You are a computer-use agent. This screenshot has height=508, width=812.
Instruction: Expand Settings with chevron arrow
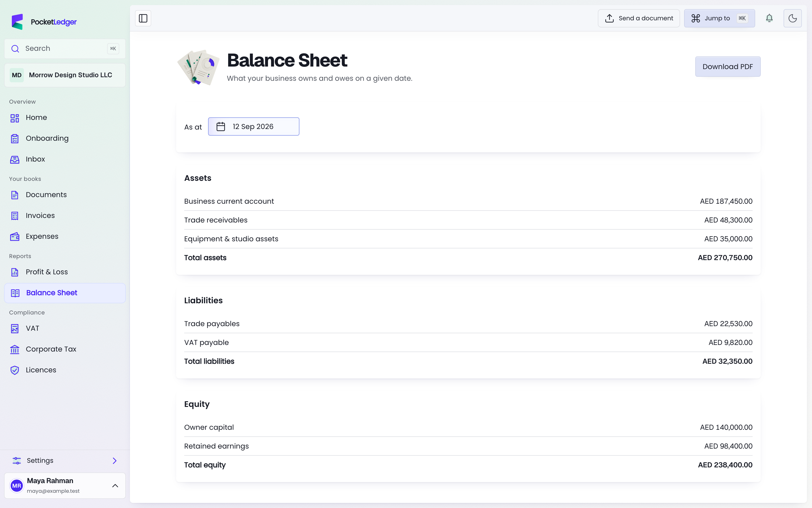point(115,461)
